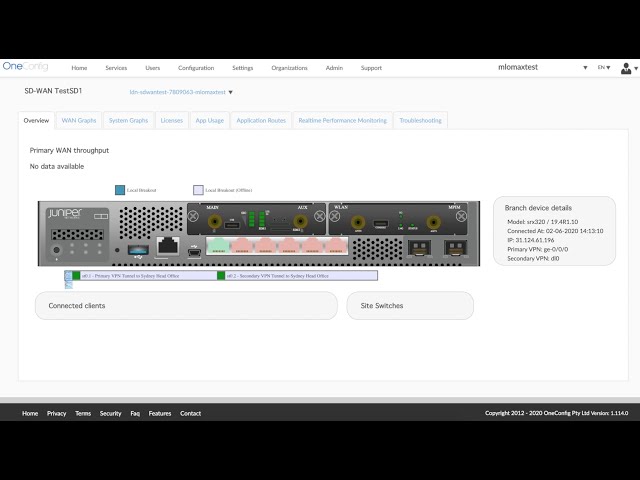This screenshot has width=640, height=480.
Task: Open footer Contact link
Action: (x=191, y=413)
